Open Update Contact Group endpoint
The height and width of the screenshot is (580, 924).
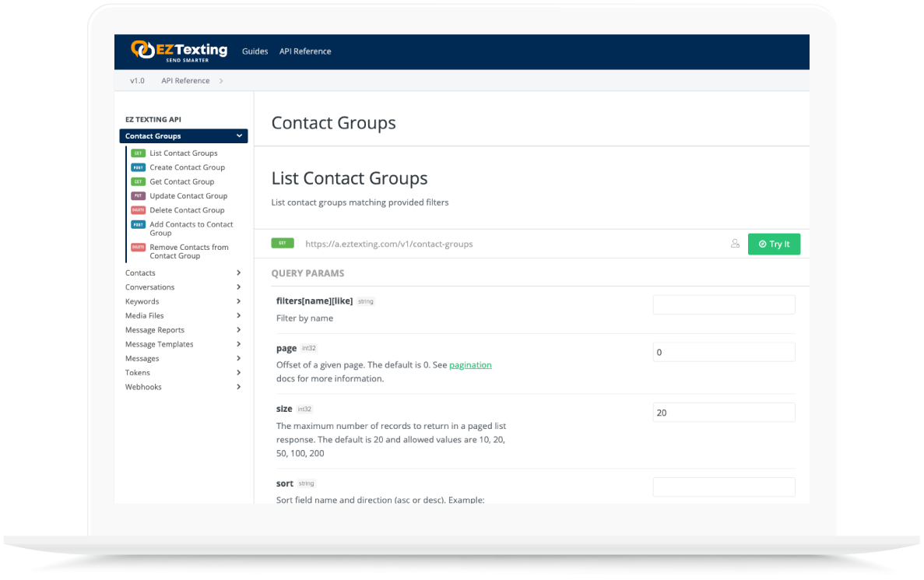[x=188, y=195]
